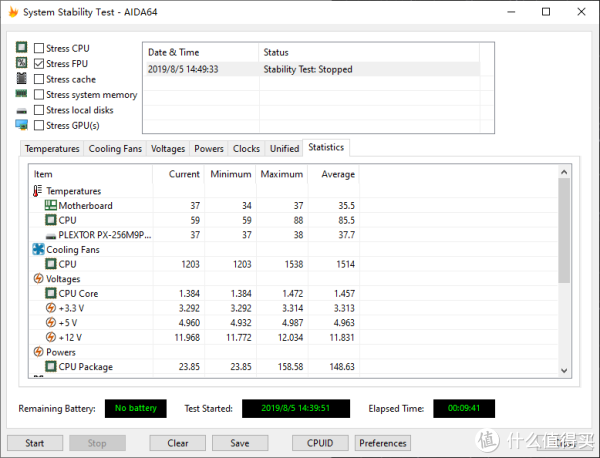Click +12 V minimum value '11.772'
Image resolution: width=600 pixels, height=458 pixels.
tap(239, 337)
